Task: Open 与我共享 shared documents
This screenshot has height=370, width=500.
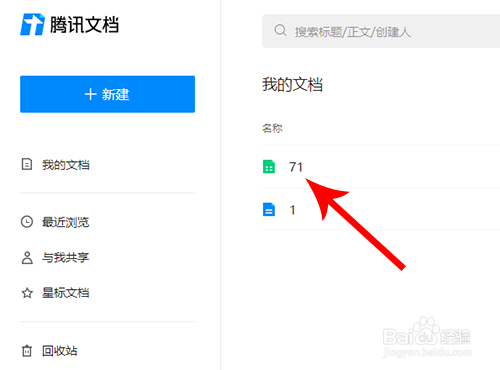Action: tap(66, 258)
